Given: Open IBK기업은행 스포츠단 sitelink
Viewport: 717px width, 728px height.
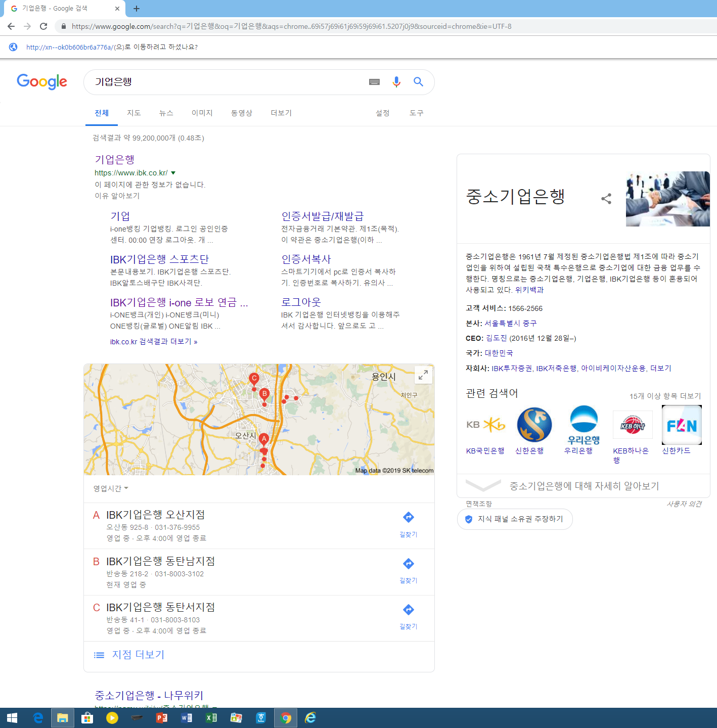Looking at the screenshot, I should 159,259.
